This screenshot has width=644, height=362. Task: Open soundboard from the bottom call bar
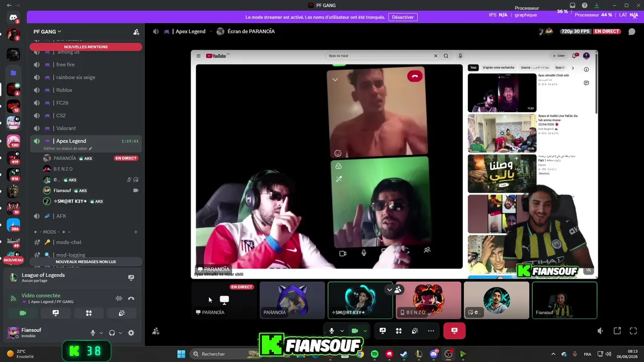[415, 331]
